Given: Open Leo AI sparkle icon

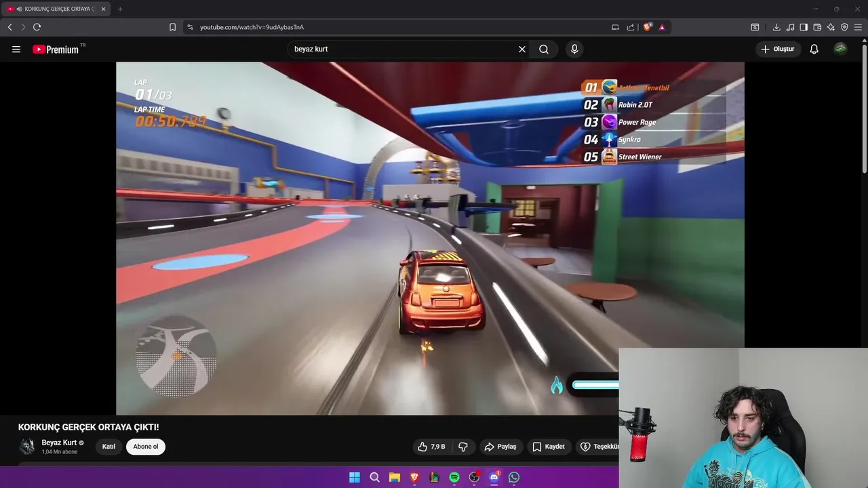Looking at the screenshot, I should [831, 27].
